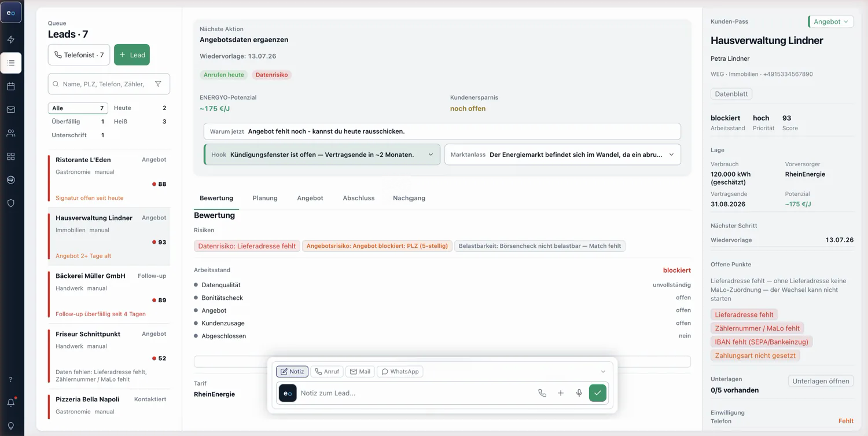
Task: Click into the Notiz zum Lead text field
Action: tap(415, 393)
